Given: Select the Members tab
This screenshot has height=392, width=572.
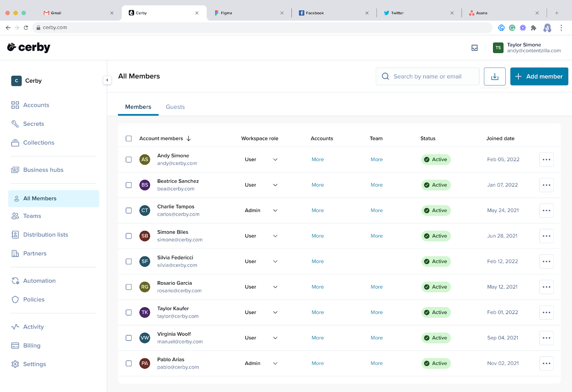Looking at the screenshot, I should [x=138, y=107].
